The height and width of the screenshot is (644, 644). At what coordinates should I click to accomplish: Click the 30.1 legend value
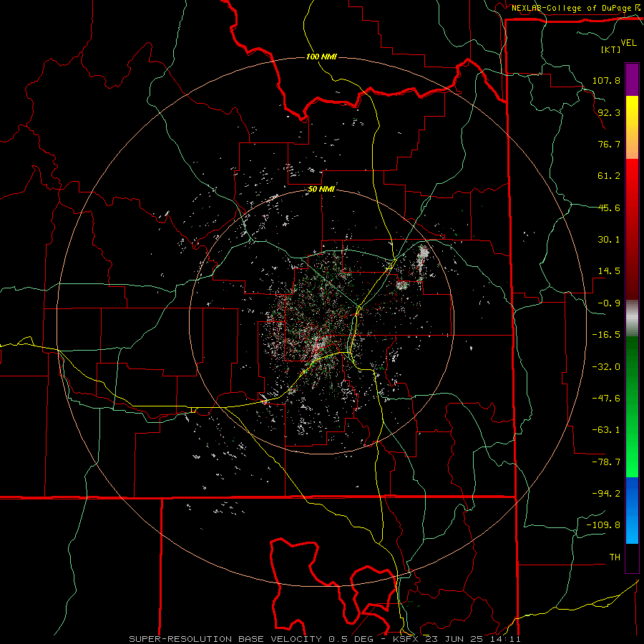pyautogui.click(x=609, y=240)
